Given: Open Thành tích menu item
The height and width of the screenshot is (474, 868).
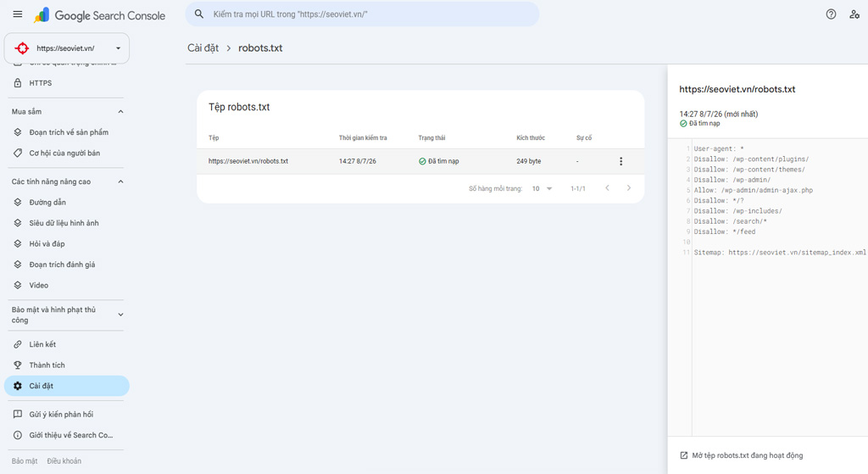Looking at the screenshot, I should pos(66,365).
